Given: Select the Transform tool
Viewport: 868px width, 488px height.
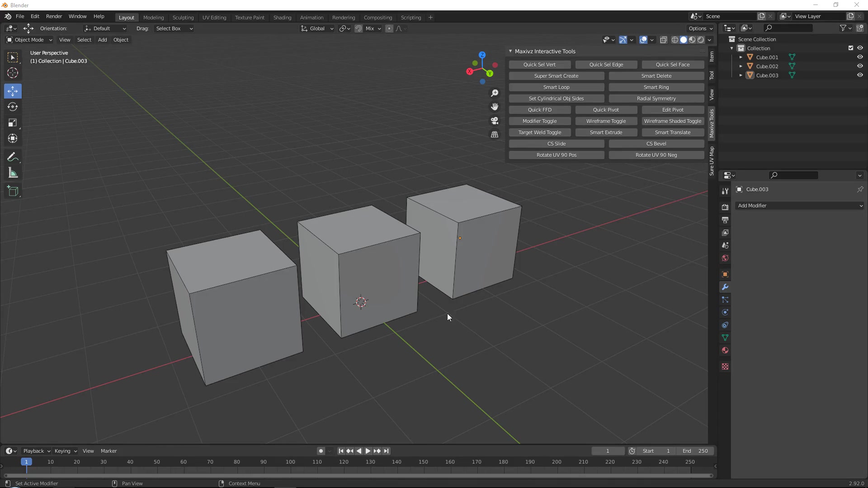Looking at the screenshot, I should [x=13, y=139].
